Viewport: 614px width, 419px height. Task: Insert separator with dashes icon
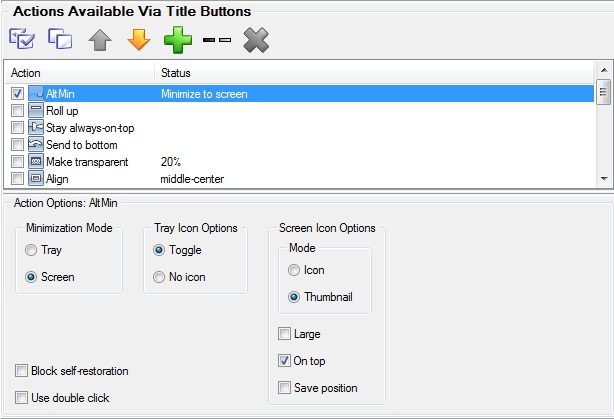[217, 40]
